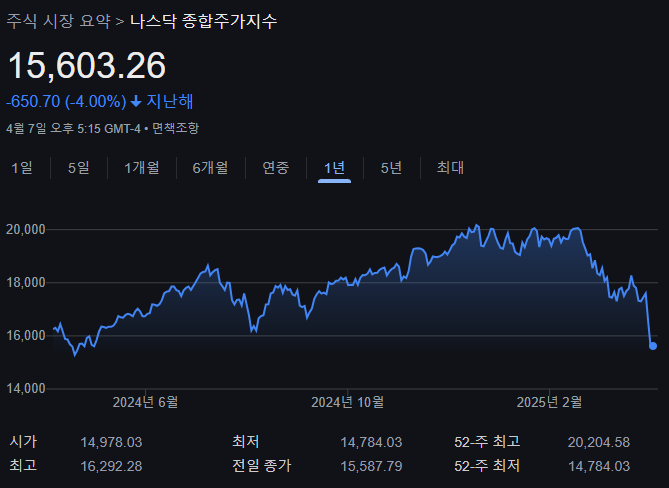Click the 최저 value 14,784.03
Screen dimensions: 669x488
click(371, 442)
